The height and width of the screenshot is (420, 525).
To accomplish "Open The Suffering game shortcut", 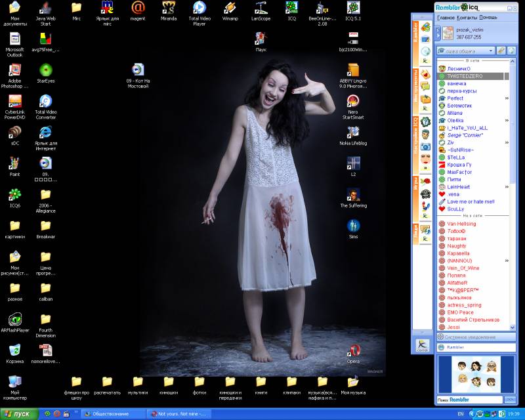I will (353, 194).
